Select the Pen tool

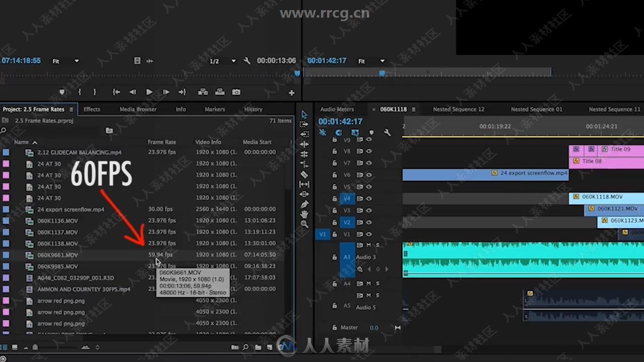(x=304, y=205)
